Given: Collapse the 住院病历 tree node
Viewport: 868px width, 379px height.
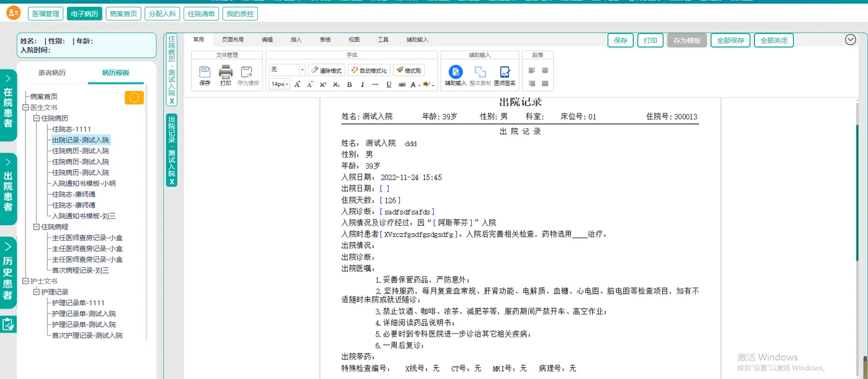Looking at the screenshot, I should (36, 118).
